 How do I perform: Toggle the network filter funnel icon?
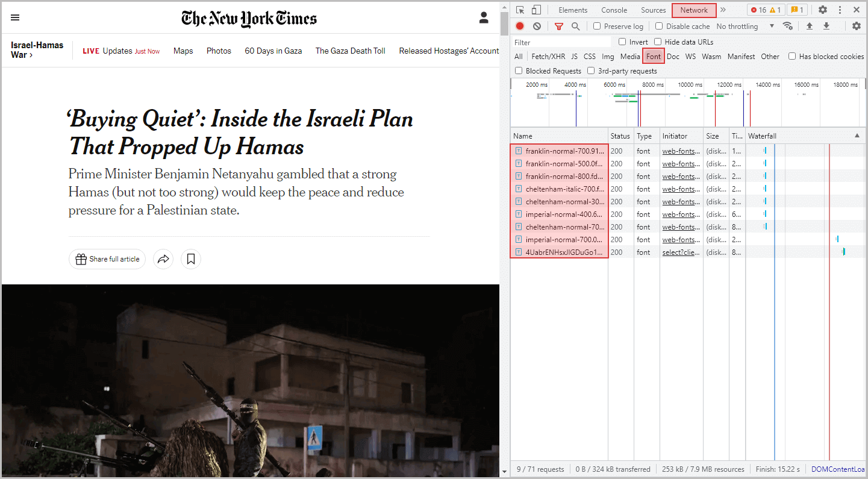(559, 26)
